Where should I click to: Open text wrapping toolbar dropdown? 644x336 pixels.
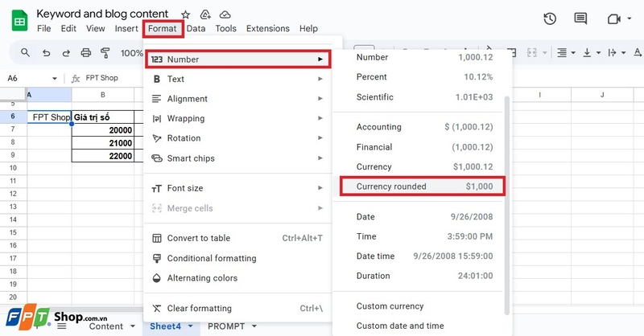click(x=617, y=52)
